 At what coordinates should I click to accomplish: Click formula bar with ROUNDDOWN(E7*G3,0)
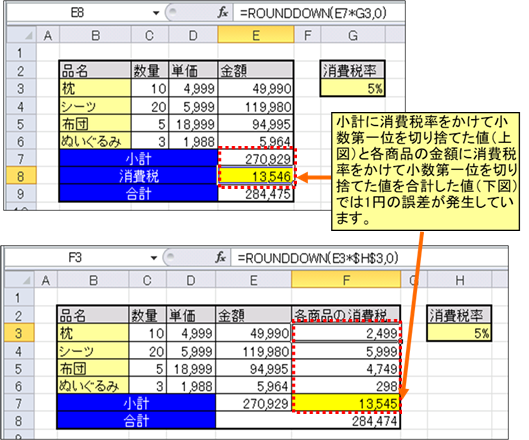[x=318, y=13]
